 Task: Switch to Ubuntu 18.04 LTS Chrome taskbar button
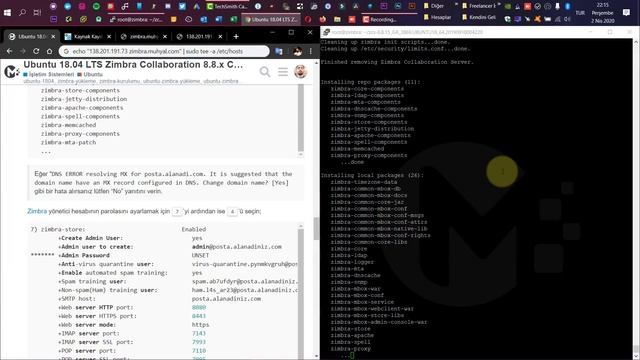[271, 19]
